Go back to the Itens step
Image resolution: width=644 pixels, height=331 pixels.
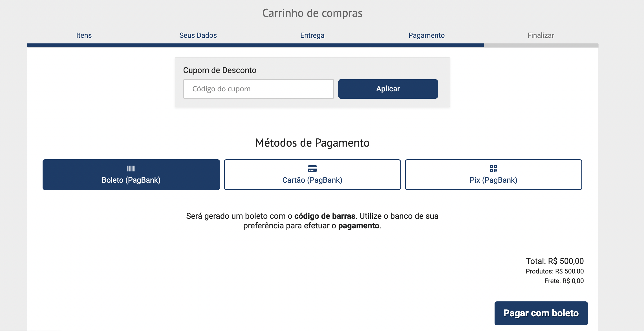(84, 35)
